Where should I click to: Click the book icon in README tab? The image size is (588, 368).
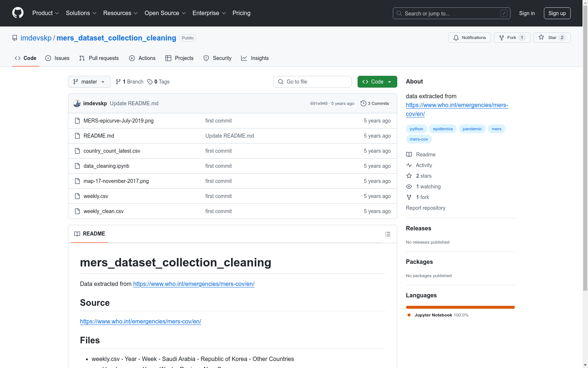[77, 234]
